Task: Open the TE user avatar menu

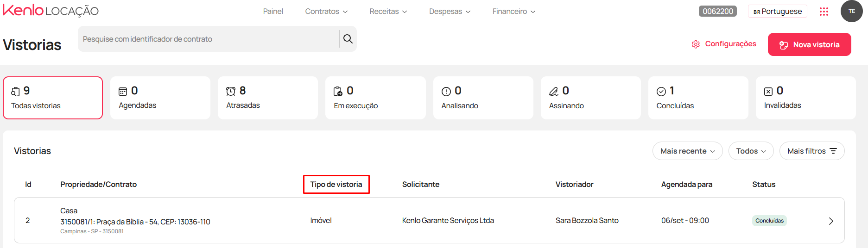Action: coord(851,11)
